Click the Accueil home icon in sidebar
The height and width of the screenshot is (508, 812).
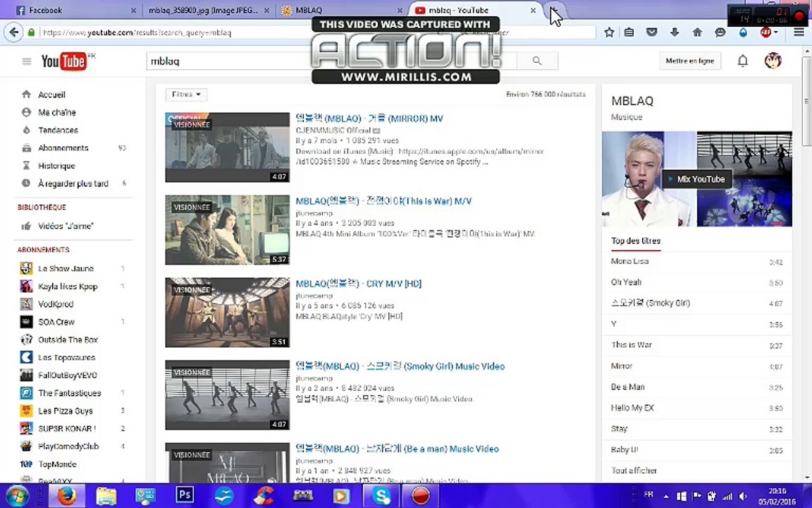(x=26, y=95)
